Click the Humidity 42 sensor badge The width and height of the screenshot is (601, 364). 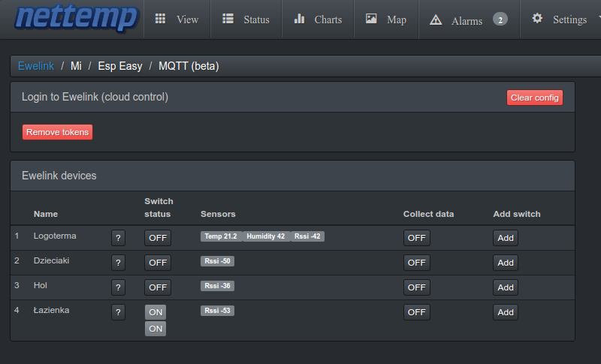pos(266,236)
